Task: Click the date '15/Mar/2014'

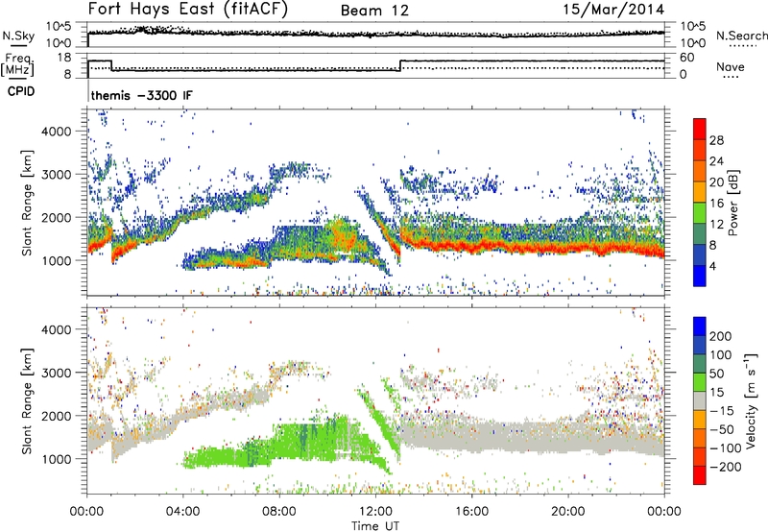Action: point(613,10)
